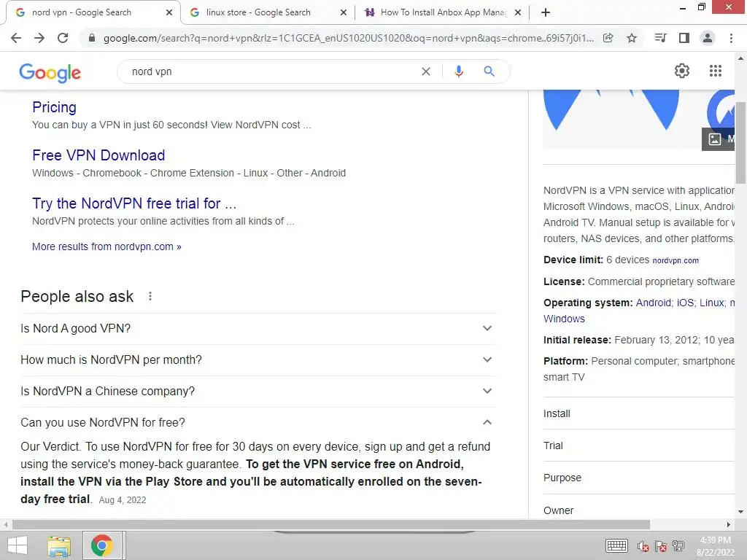The height and width of the screenshot is (560, 747).
Task: Go to Google homepage via logo
Action: [x=50, y=72]
